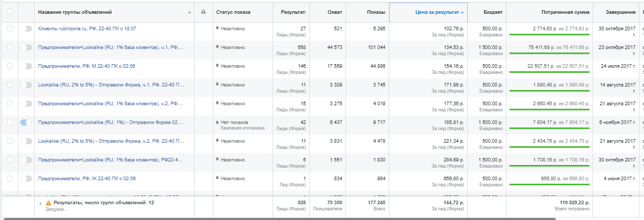This screenshot has height=220, width=644.
Task: Sort by the Потраченная сумма column header
Action: pyautogui.click(x=566, y=12)
